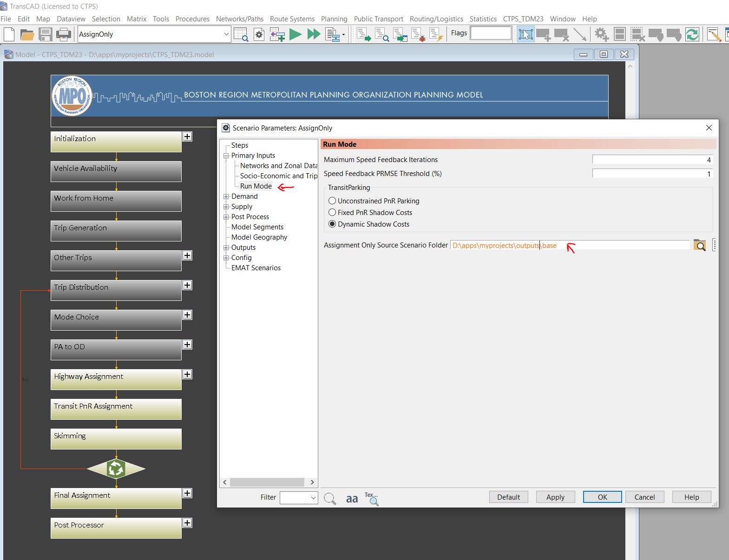Expand the Highway Assignment step plus button
This screenshot has width=729, height=560.
click(x=187, y=374)
